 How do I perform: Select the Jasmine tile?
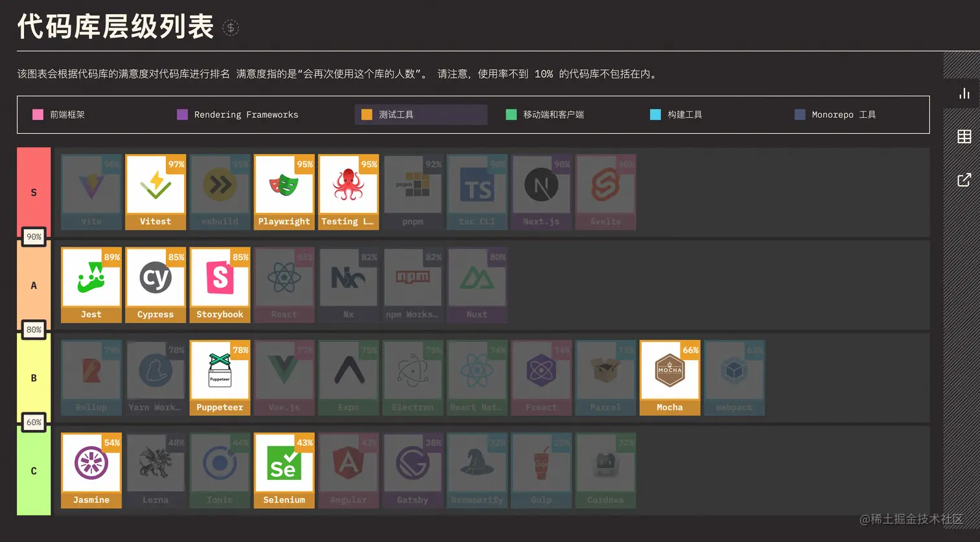pyautogui.click(x=91, y=471)
